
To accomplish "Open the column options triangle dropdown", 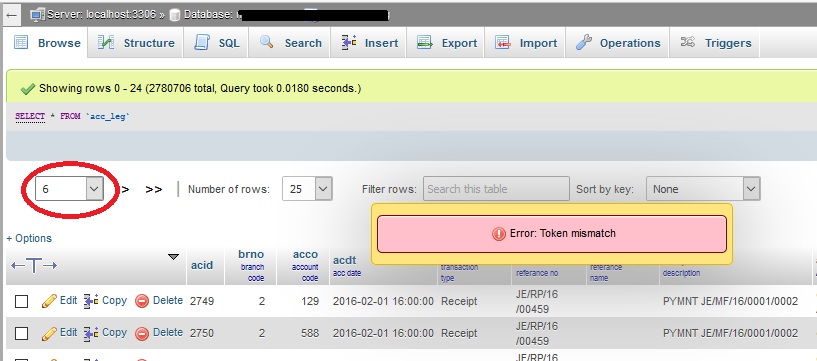I will [174, 256].
